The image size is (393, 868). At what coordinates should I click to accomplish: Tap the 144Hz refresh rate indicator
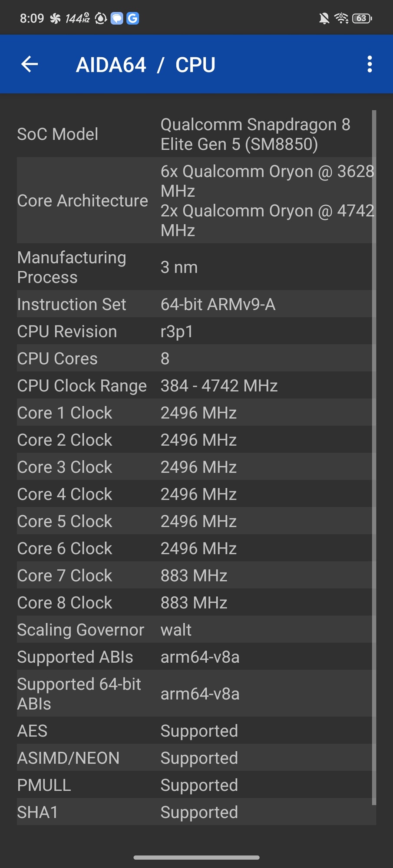pyautogui.click(x=77, y=18)
